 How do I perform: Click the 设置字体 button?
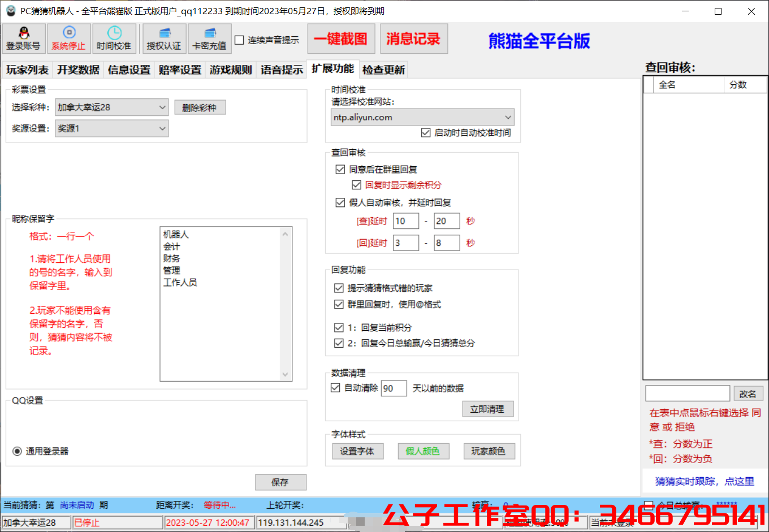coord(357,451)
